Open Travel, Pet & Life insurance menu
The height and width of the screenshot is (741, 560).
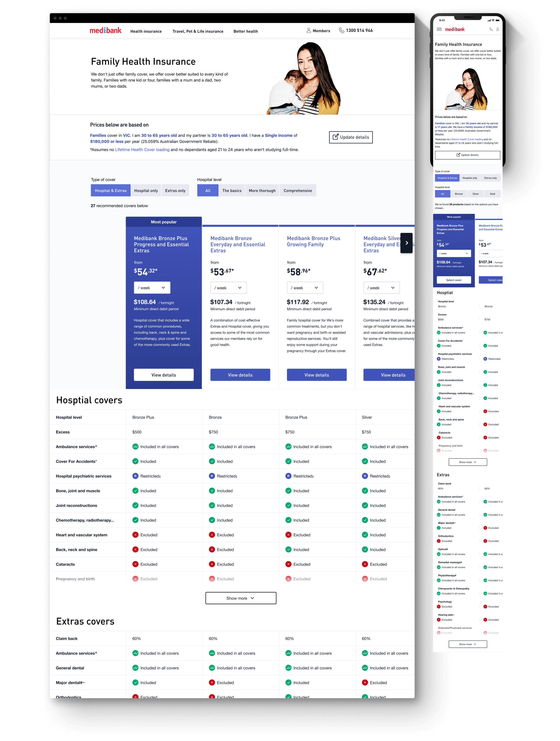coord(198,32)
